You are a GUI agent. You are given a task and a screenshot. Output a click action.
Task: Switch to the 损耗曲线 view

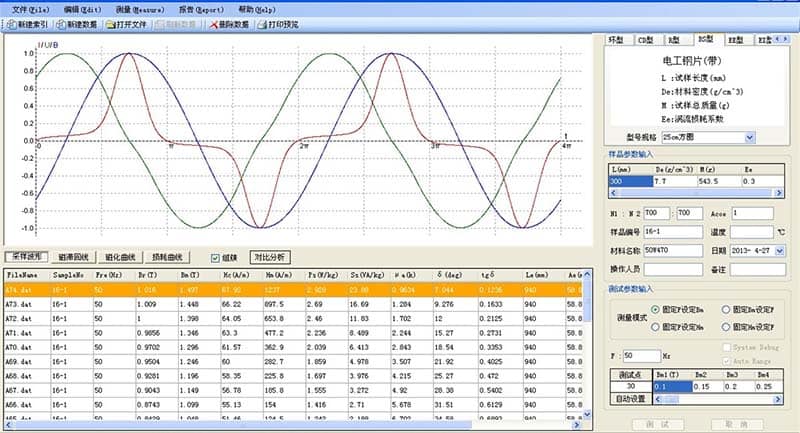(x=167, y=257)
